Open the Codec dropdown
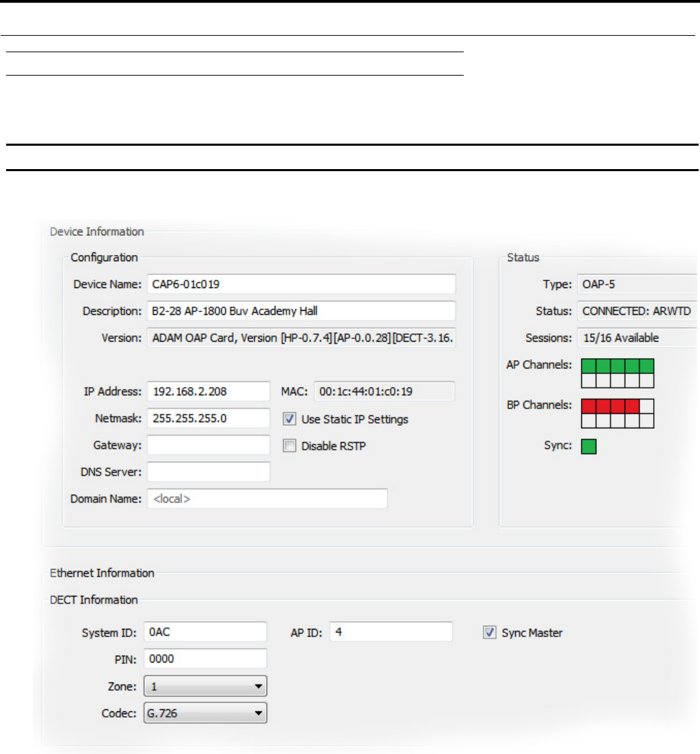This screenshot has height=754, width=700. [205, 713]
